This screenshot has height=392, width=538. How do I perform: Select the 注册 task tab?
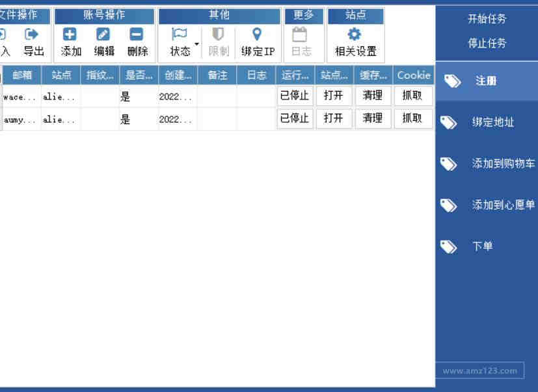[487, 81]
